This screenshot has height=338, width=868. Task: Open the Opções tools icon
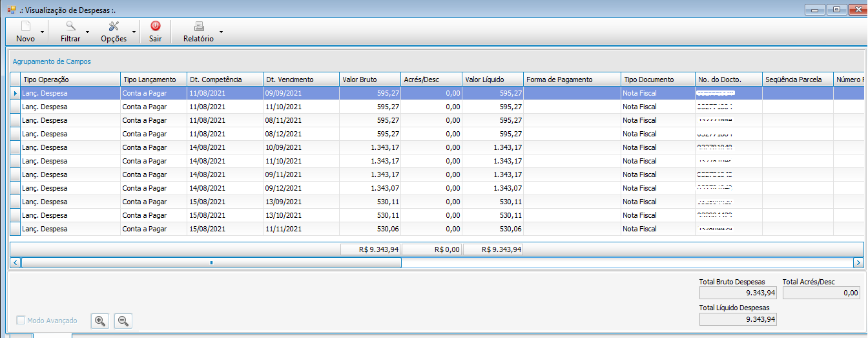click(x=114, y=26)
